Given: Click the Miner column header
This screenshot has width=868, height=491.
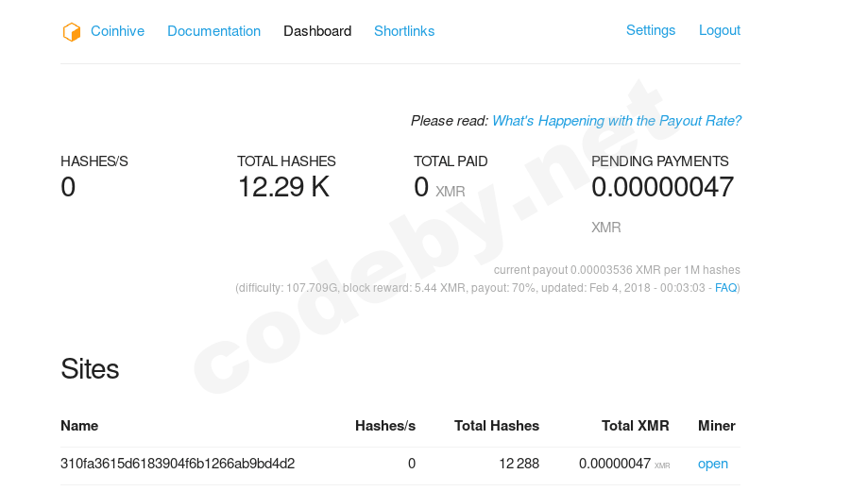Looking at the screenshot, I should [716, 426].
